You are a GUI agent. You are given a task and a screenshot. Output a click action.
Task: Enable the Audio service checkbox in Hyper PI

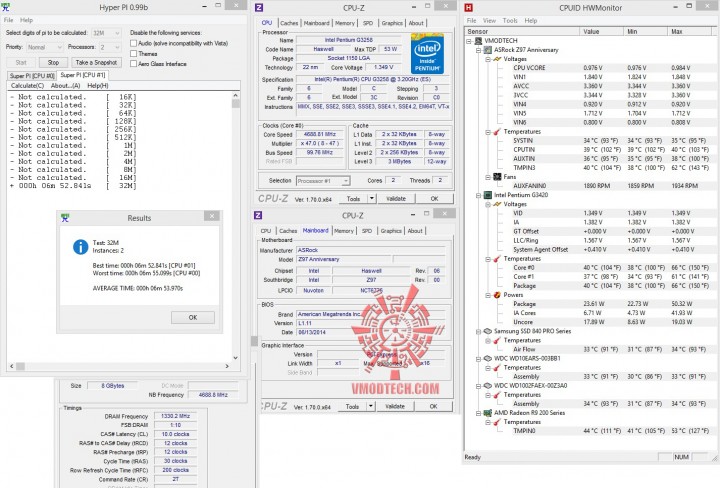[x=134, y=43]
